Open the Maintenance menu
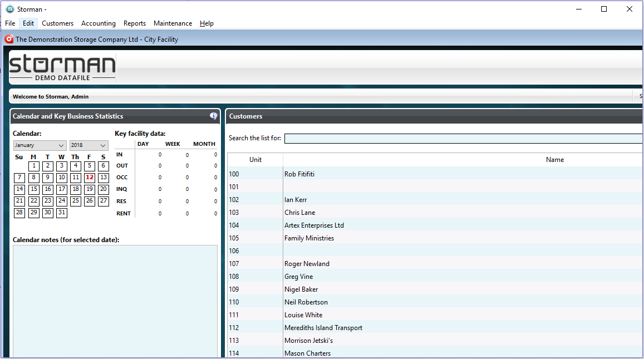644x359 pixels. 173,23
